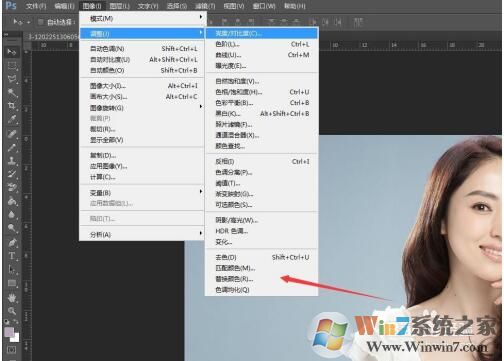The height and width of the screenshot is (361, 504).
Task: Choose 色相/饱和度(H) entry
Action: point(262,92)
